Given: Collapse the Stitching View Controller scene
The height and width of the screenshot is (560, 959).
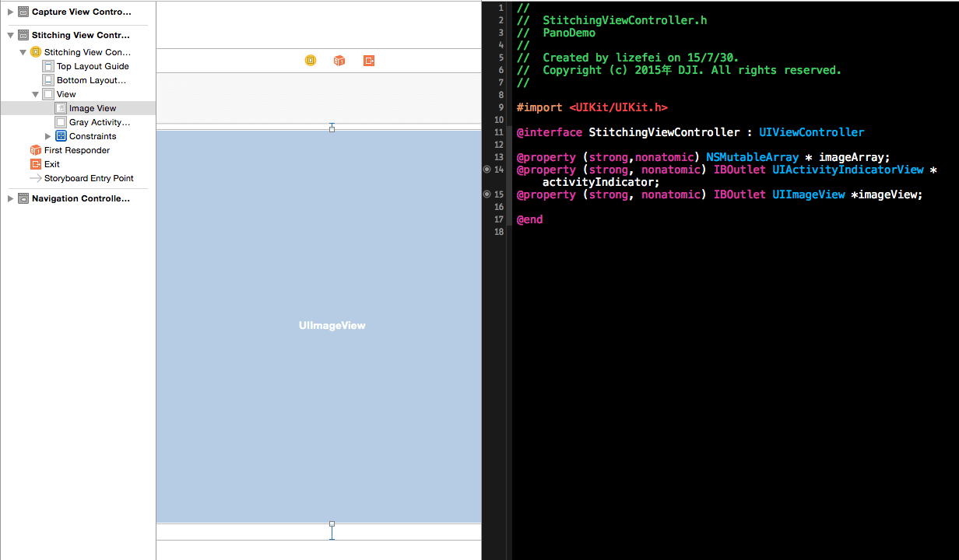Looking at the screenshot, I should [11, 35].
